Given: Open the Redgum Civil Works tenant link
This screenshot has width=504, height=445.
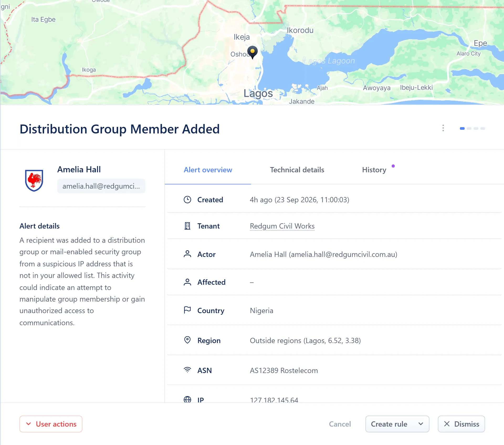Looking at the screenshot, I should point(282,226).
